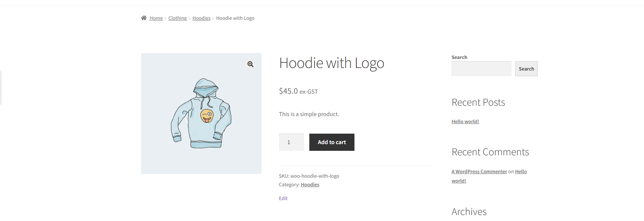This screenshot has width=644, height=221.
Task: Click the blue hoodie product image
Action: pos(201,113)
